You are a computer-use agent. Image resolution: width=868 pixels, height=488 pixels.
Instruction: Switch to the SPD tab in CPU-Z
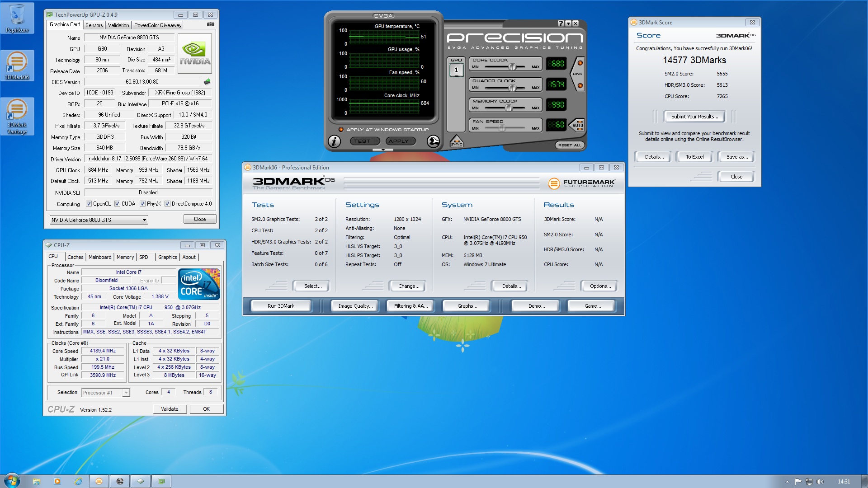coord(144,257)
